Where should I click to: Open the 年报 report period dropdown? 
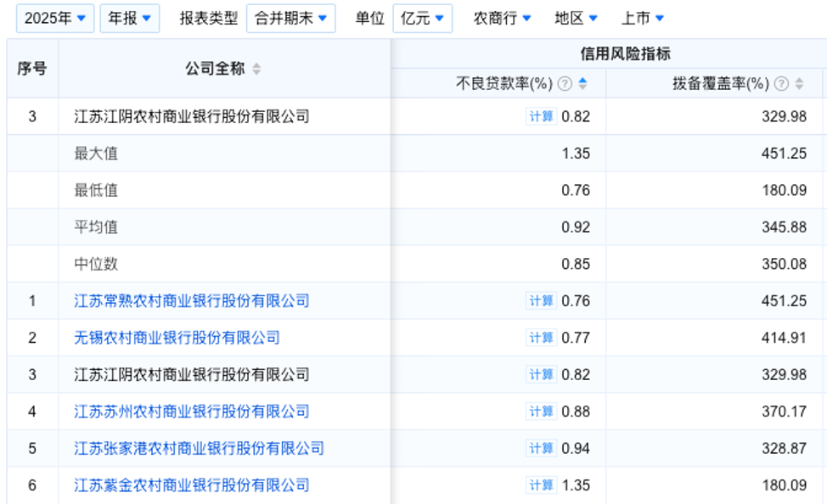coord(130,19)
